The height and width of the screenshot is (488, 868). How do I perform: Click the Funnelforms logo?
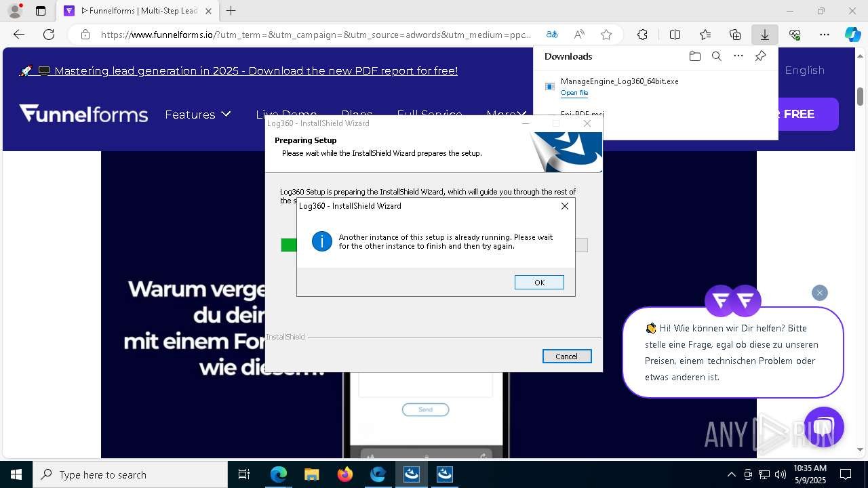[83, 114]
